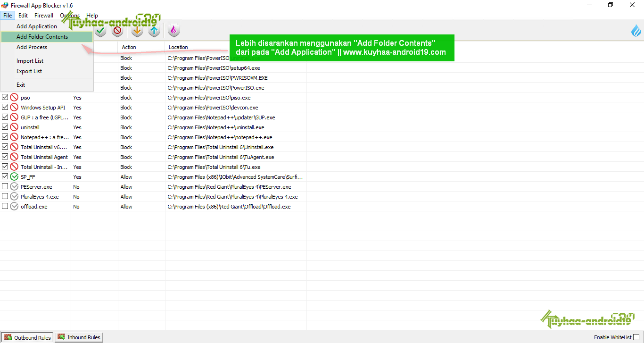Click the pink flame firewall settings icon
This screenshot has height=343, width=644.
point(174,31)
